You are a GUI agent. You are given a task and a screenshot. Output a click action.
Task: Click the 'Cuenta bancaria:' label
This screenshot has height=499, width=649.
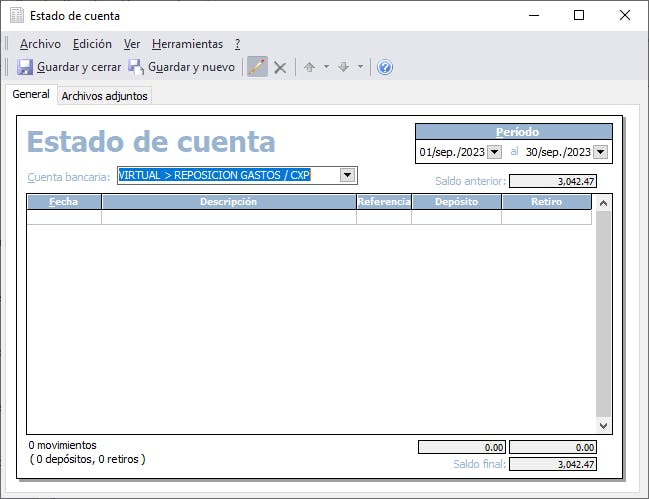point(69,177)
